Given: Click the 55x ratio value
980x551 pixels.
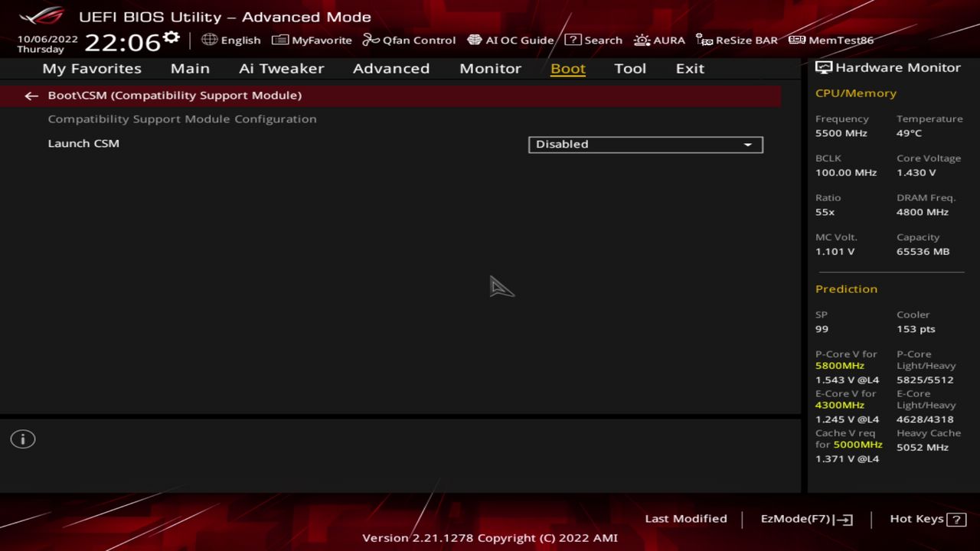Looking at the screenshot, I should coord(825,212).
